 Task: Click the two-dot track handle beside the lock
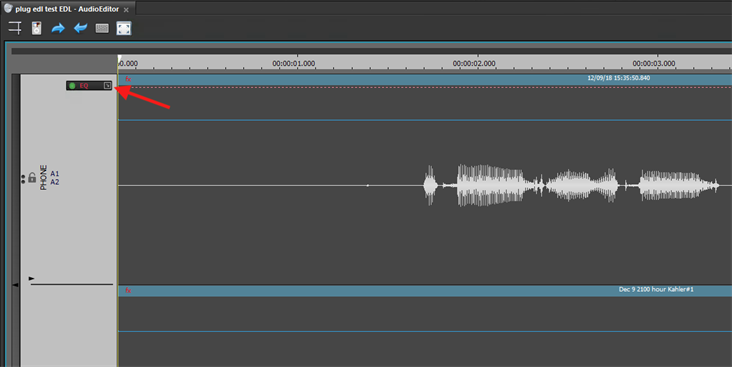coord(23,179)
